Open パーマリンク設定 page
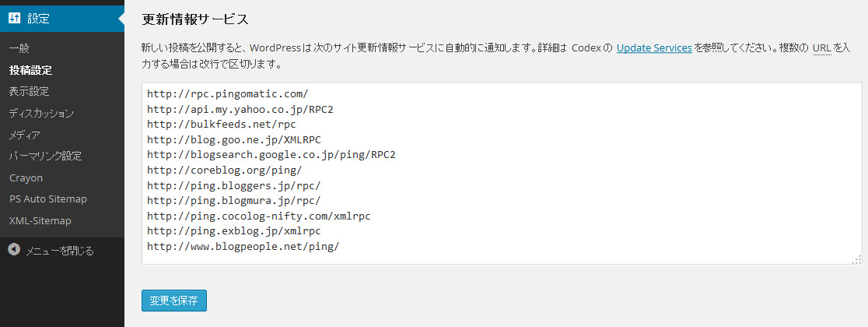Screen dimensions: 868x327 45,156
